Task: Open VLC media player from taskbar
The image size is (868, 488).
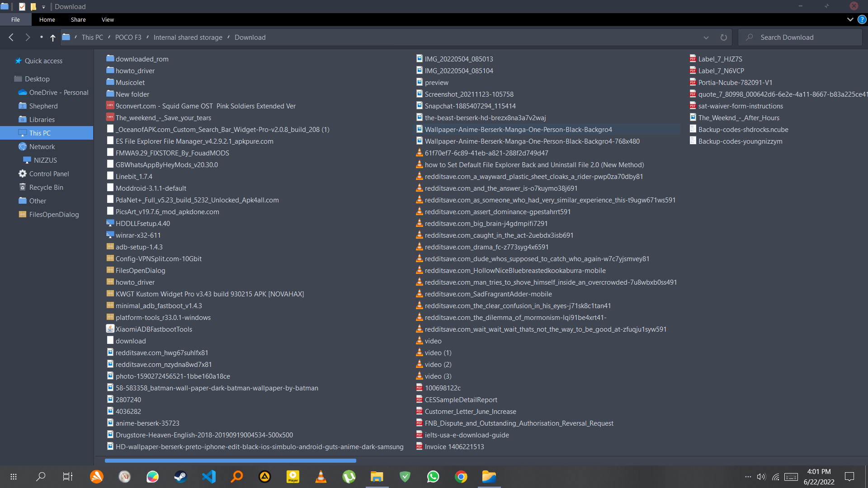Action: pos(321,477)
